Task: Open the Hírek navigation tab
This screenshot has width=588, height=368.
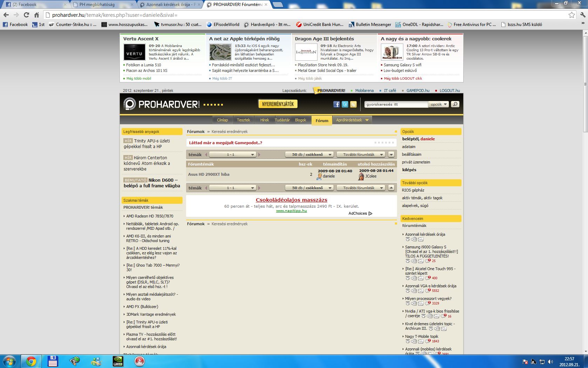Action: [x=265, y=120]
